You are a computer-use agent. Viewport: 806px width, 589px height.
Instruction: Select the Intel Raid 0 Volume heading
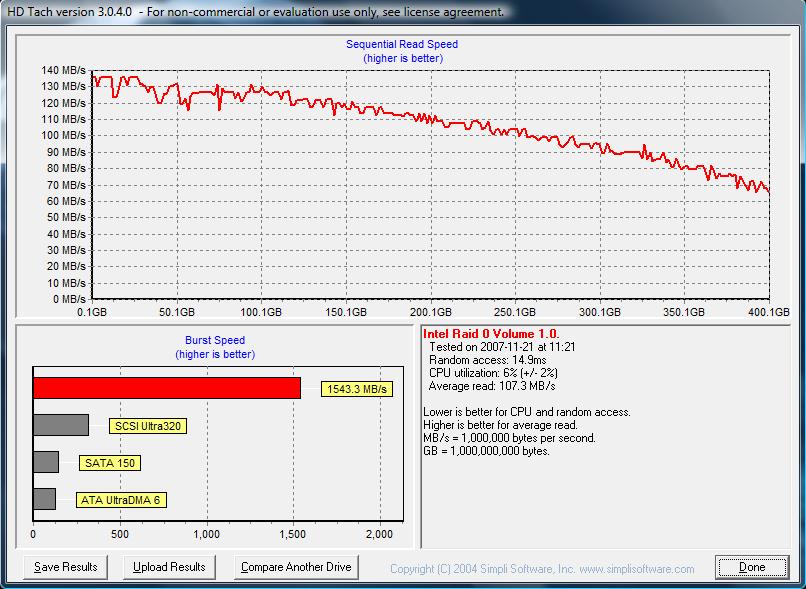tap(491, 334)
